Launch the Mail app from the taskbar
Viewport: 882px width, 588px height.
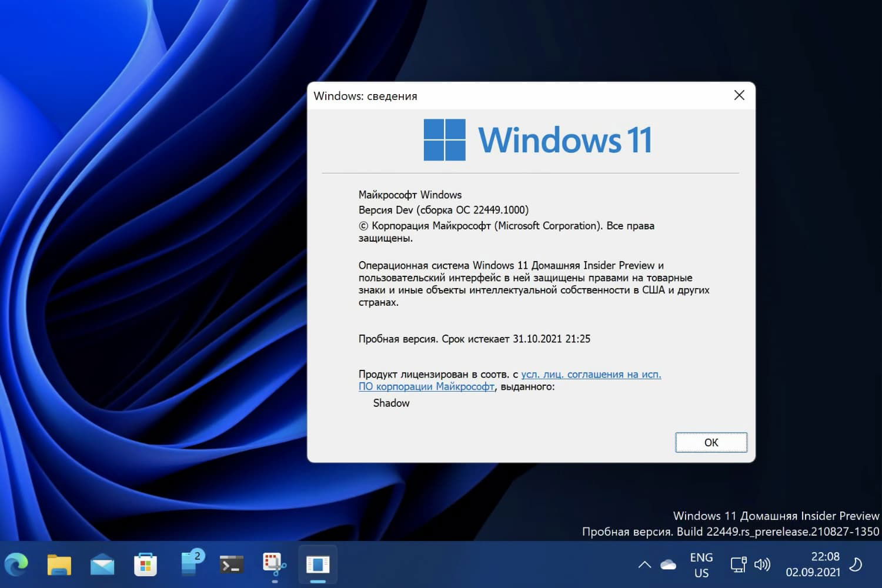pos(103,564)
